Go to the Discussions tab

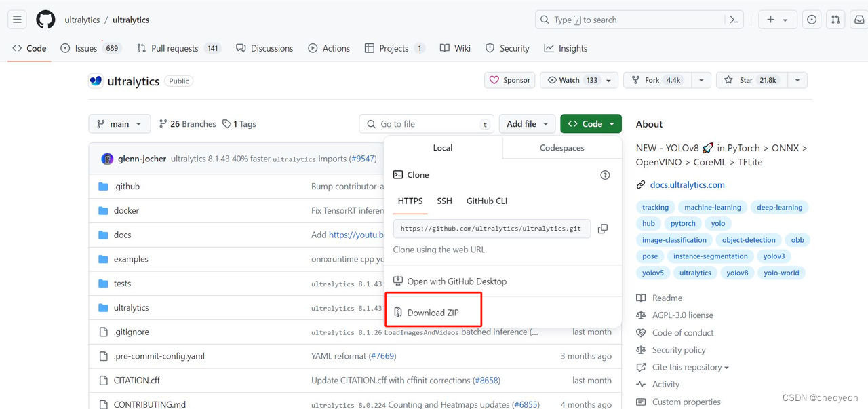[x=264, y=48]
